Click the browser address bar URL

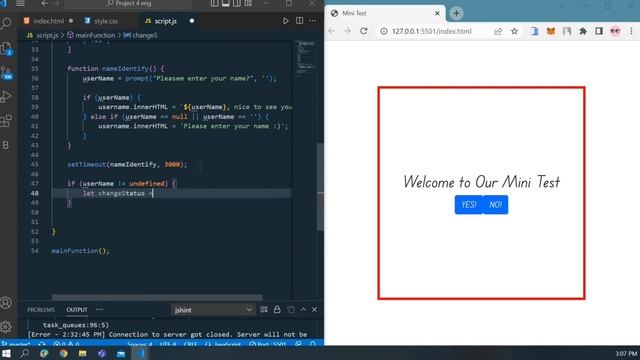(x=431, y=31)
